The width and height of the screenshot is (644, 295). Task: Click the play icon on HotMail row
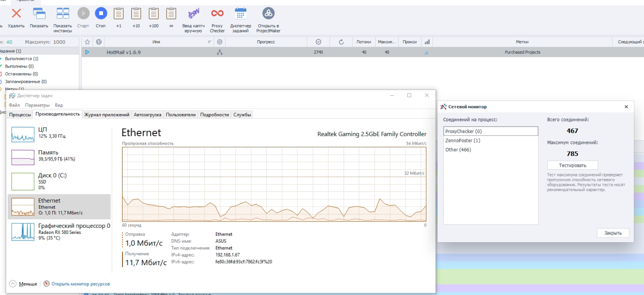(87, 52)
